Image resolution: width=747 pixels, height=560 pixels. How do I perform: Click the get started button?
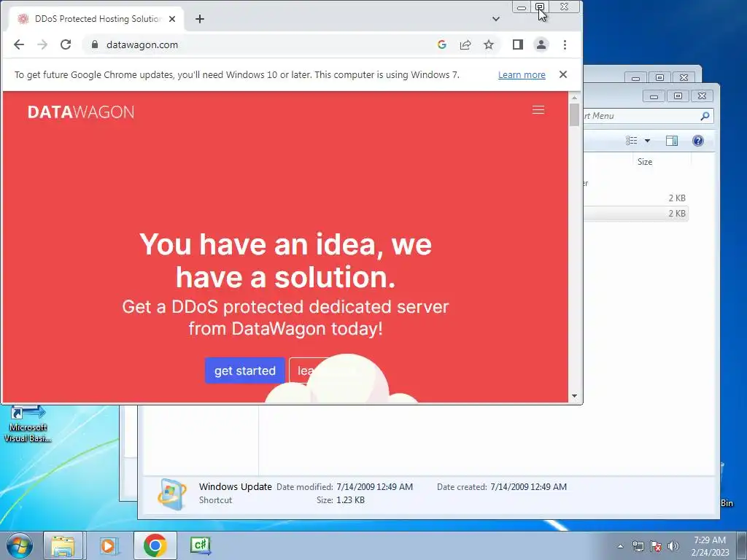click(245, 370)
